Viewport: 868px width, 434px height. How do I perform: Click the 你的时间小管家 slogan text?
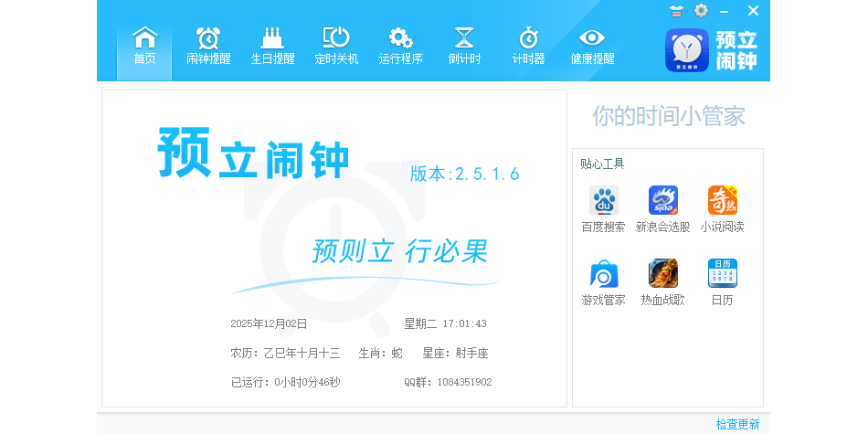coord(669,116)
